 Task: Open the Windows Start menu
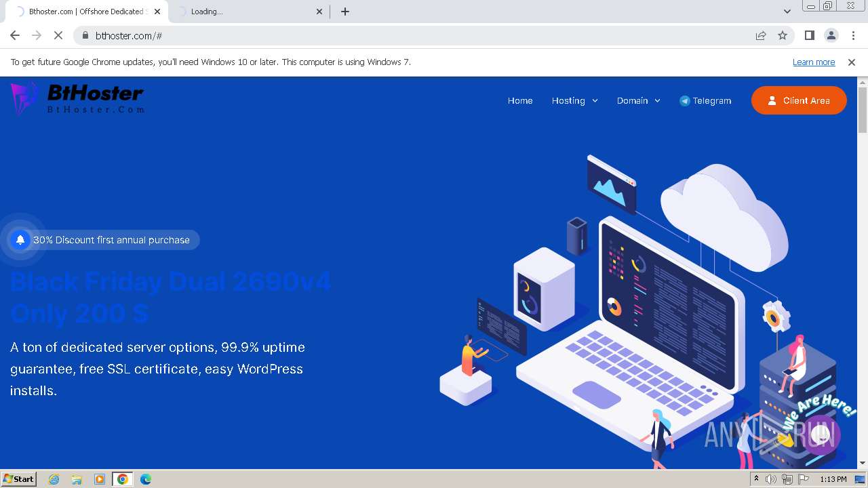pyautogui.click(x=19, y=479)
